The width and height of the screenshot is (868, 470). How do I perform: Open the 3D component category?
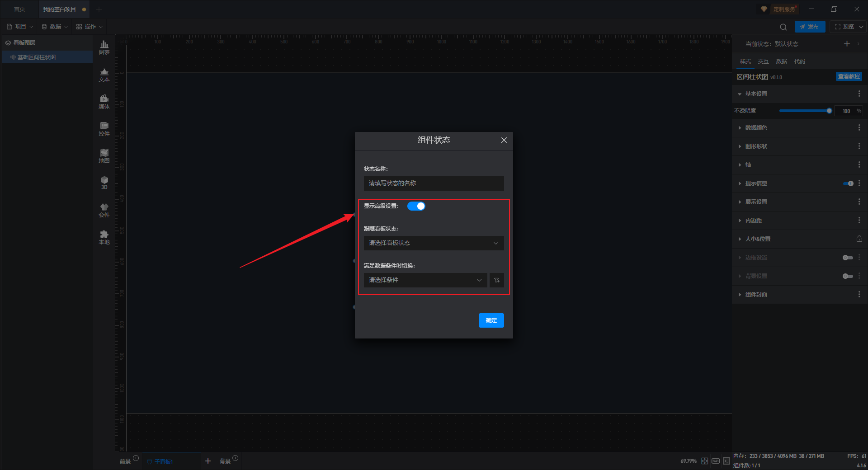(104, 183)
